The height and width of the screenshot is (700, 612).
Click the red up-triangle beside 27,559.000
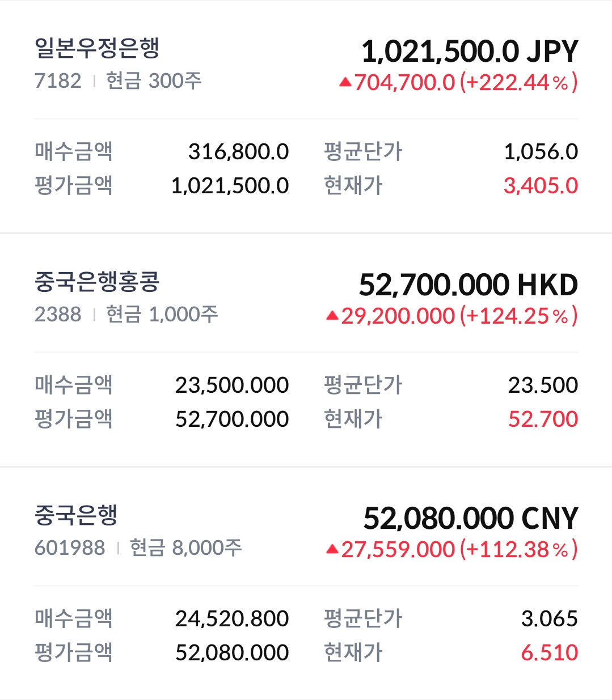tap(332, 549)
